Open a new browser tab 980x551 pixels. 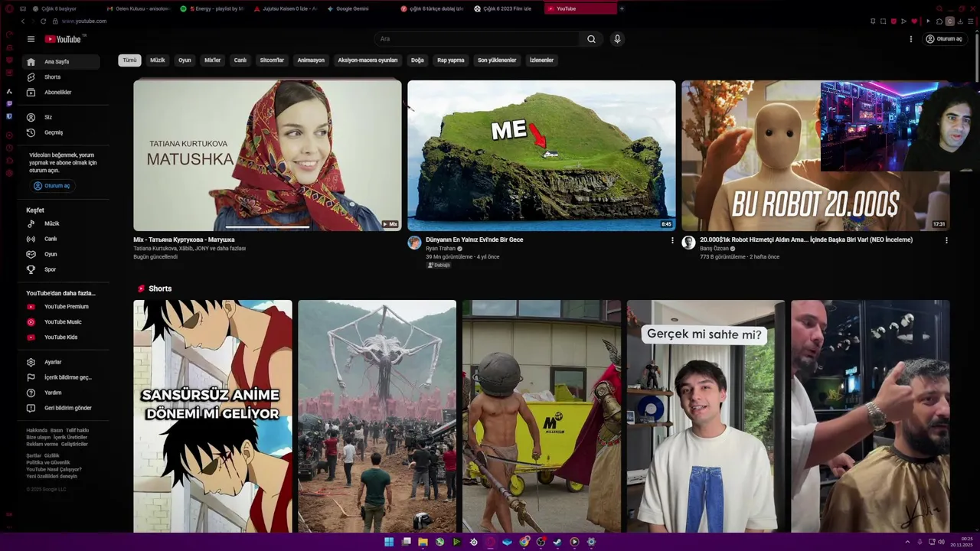[622, 8]
